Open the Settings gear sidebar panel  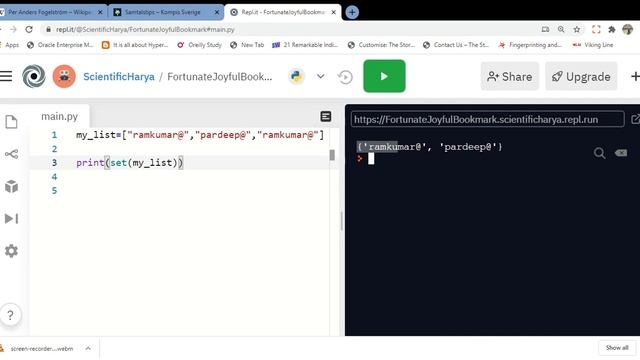(11, 251)
